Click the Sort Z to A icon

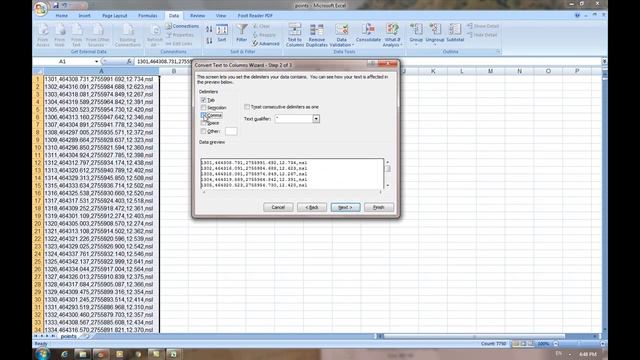pyautogui.click(x=209, y=40)
